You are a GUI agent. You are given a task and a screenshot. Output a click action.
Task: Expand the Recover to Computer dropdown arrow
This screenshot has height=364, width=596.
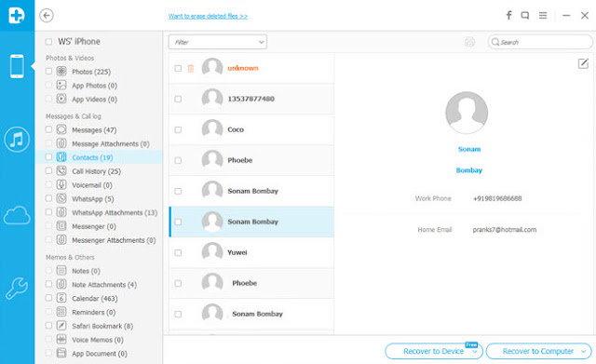[x=584, y=352]
